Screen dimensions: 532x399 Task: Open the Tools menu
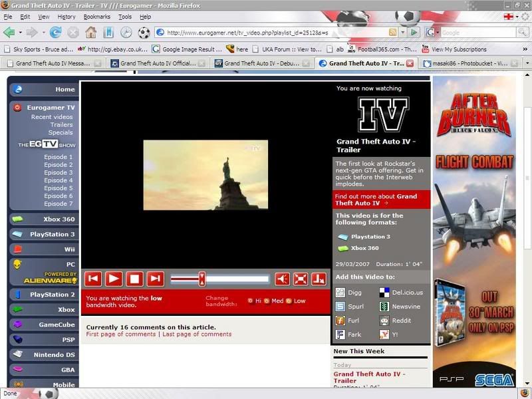pos(125,17)
